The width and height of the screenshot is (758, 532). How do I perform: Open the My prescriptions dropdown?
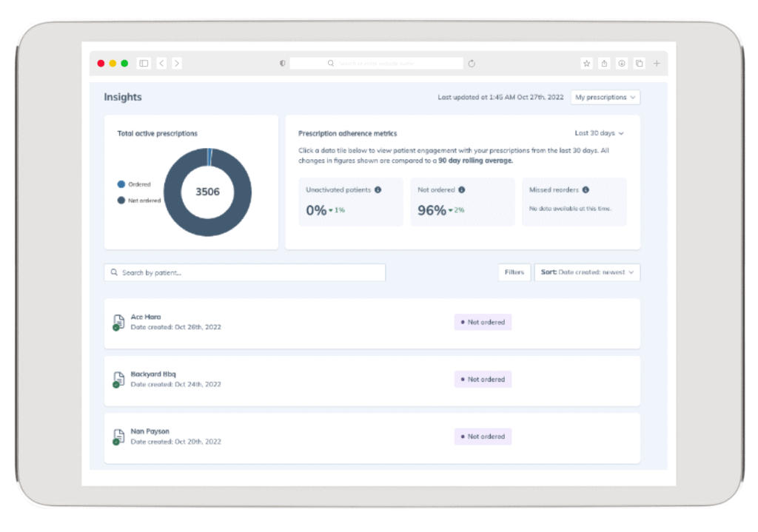(x=606, y=97)
